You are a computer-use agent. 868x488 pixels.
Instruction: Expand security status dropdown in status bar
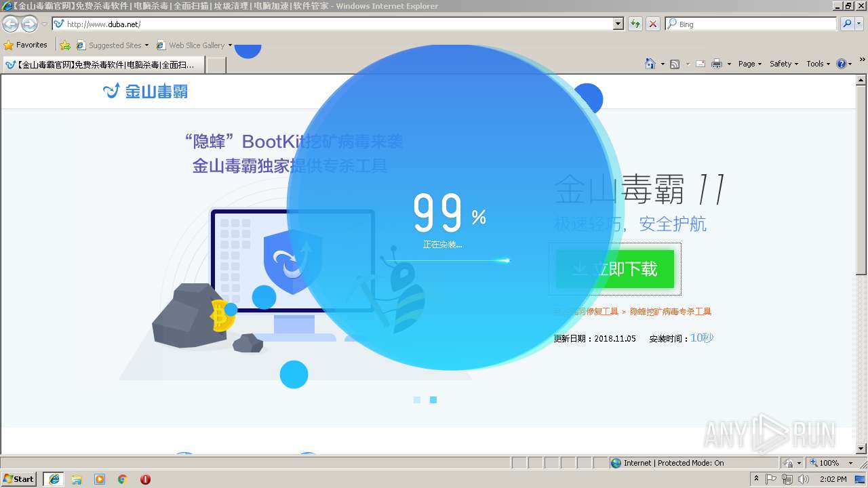coord(799,463)
